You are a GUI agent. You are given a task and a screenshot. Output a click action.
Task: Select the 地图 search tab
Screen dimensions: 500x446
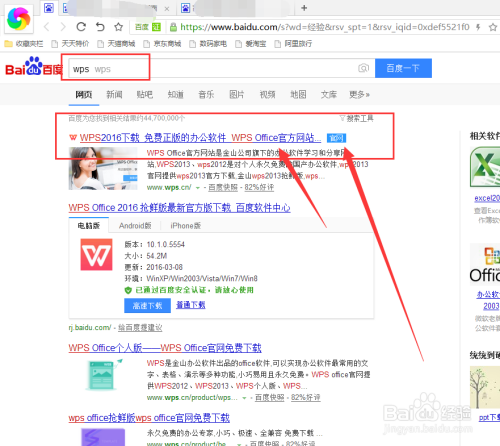click(298, 95)
